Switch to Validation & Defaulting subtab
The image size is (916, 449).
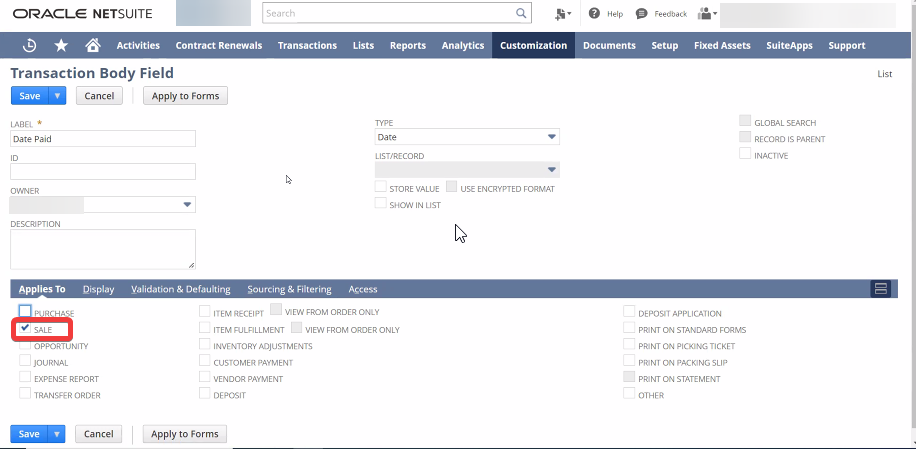tap(181, 289)
